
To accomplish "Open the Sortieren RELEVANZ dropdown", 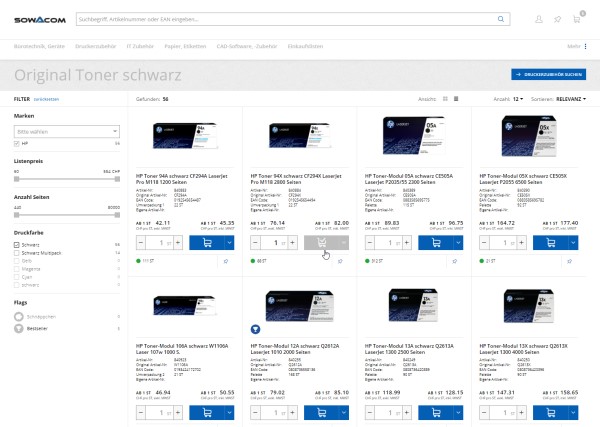I will tap(571, 99).
